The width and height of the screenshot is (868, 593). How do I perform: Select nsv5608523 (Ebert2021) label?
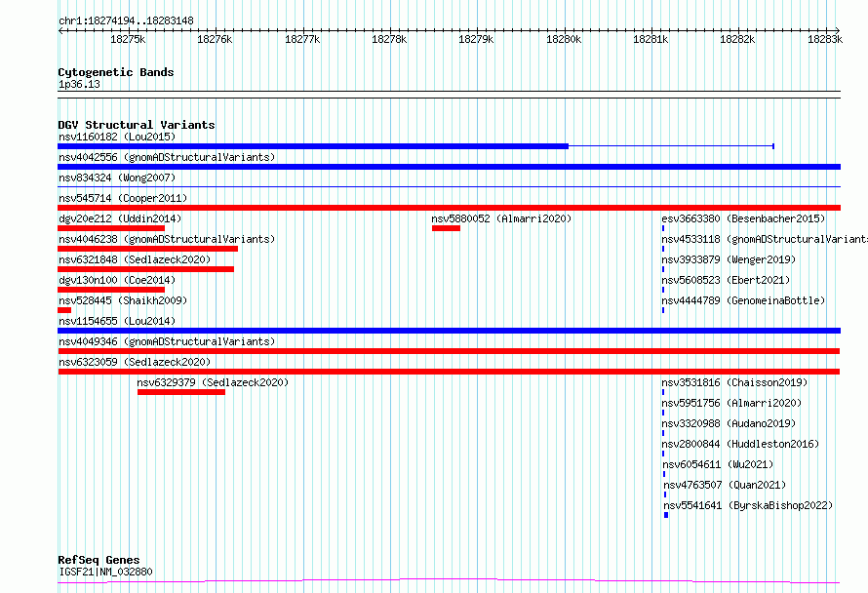[x=726, y=280]
